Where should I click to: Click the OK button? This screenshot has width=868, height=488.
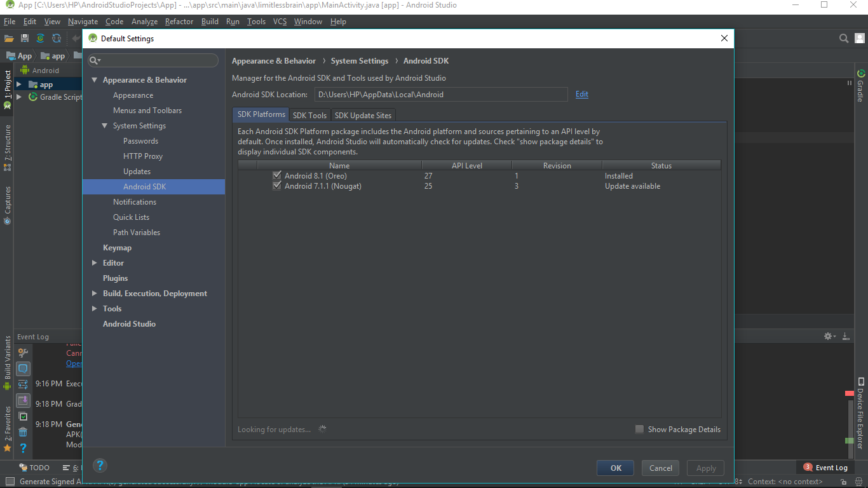pos(616,468)
